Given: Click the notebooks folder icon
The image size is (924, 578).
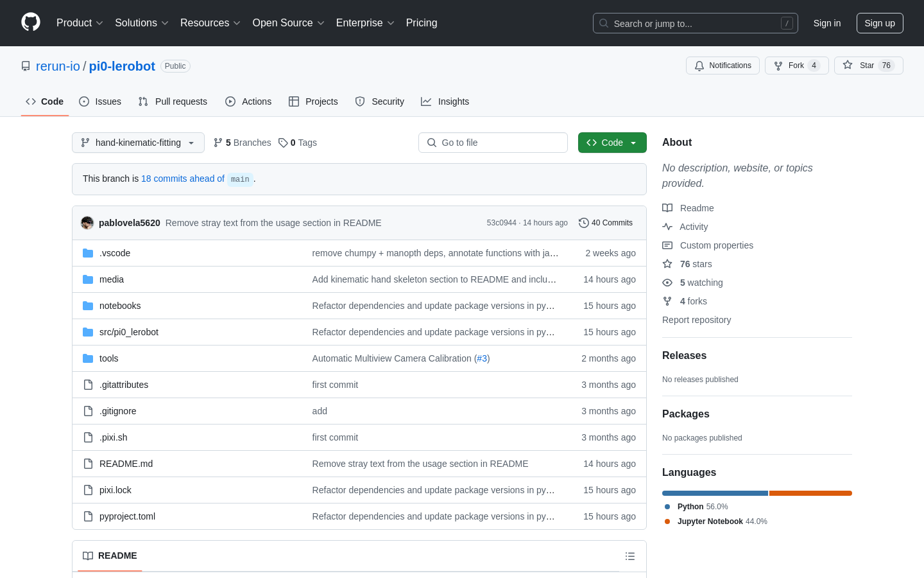Looking at the screenshot, I should click(x=88, y=306).
